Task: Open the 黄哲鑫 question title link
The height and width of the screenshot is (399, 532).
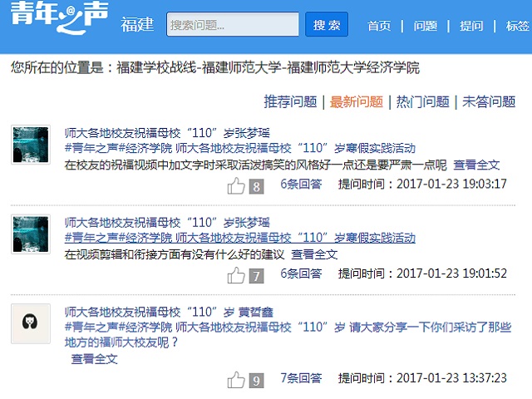Action: tap(169, 313)
